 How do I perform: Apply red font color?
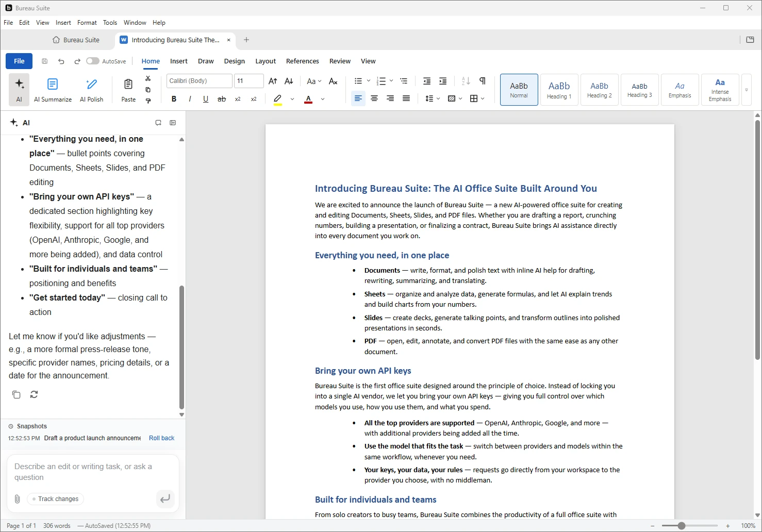click(308, 99)
